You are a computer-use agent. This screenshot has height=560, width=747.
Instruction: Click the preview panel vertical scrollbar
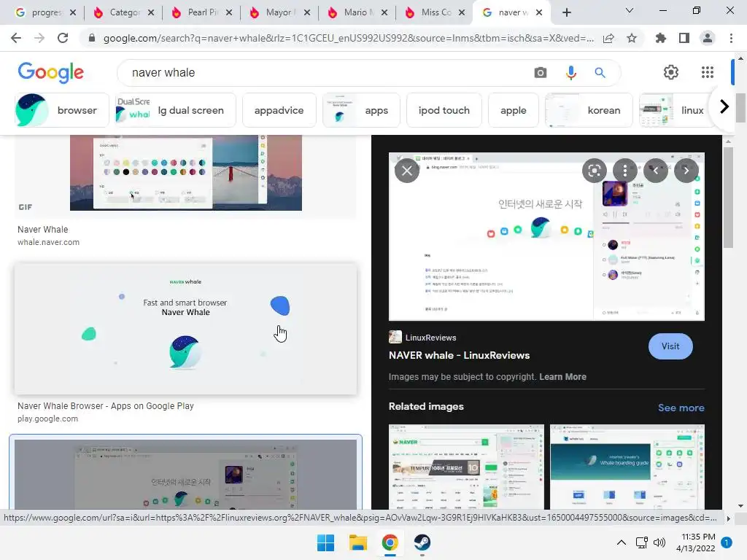click(727, 198)
